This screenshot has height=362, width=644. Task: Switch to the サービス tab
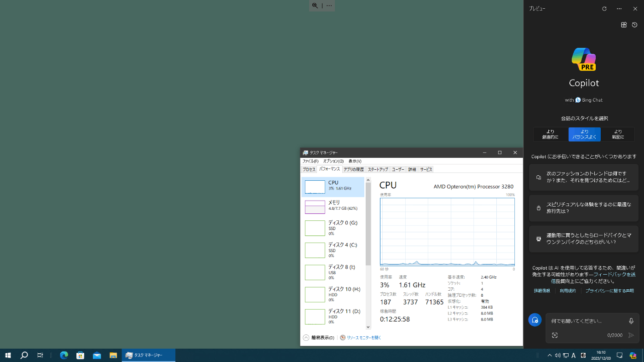[426, 169]
